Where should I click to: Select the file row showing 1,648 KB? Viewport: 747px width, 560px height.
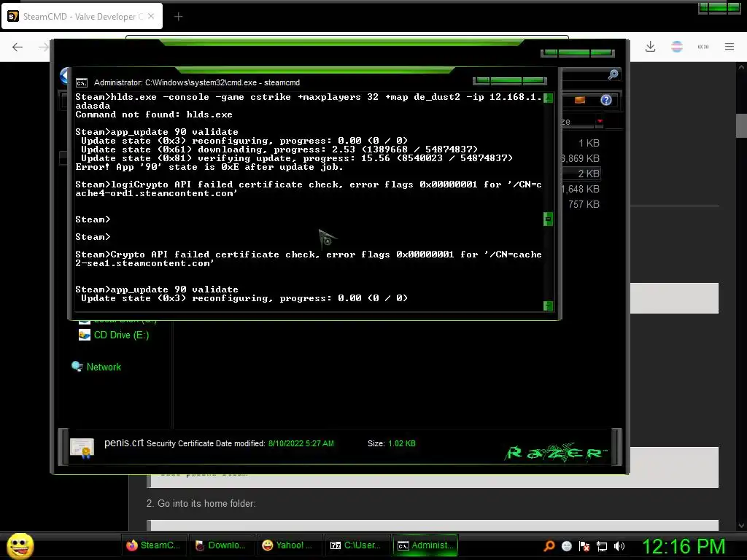pos(581,189)
